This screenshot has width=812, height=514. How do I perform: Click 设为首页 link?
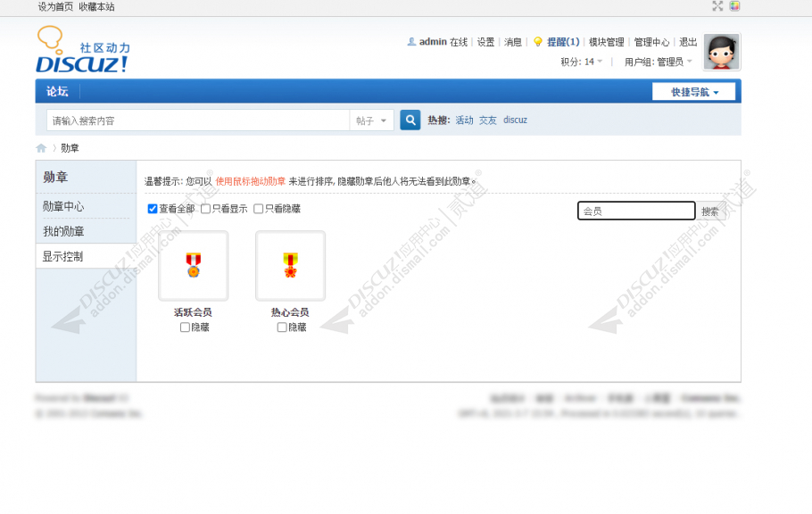pos(55,7)
